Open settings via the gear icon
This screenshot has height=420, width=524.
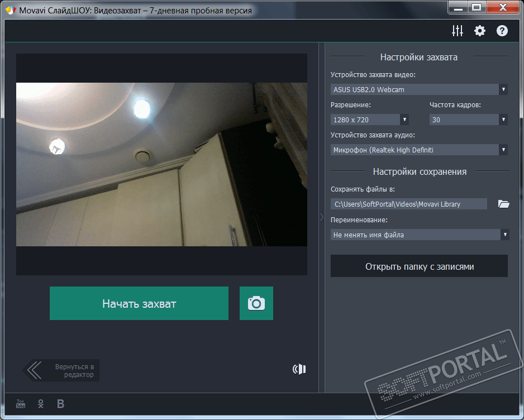(479, 31)
